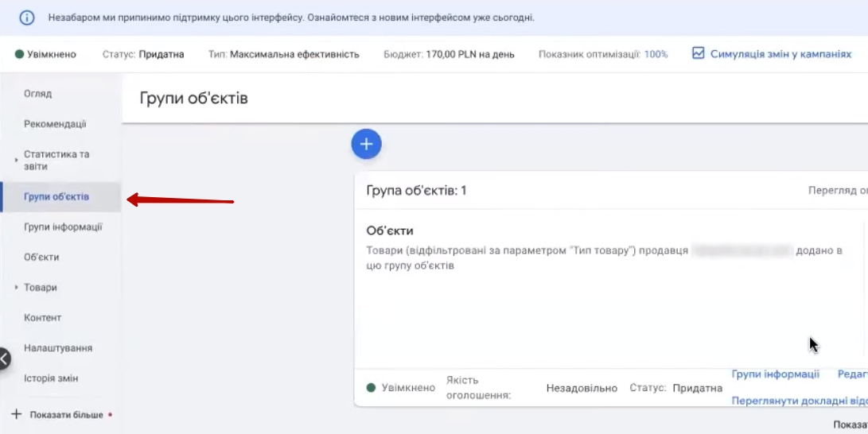Screen dimensions: 868x434
Task: Click the 100% optimization score link
Action: point(656,55)
